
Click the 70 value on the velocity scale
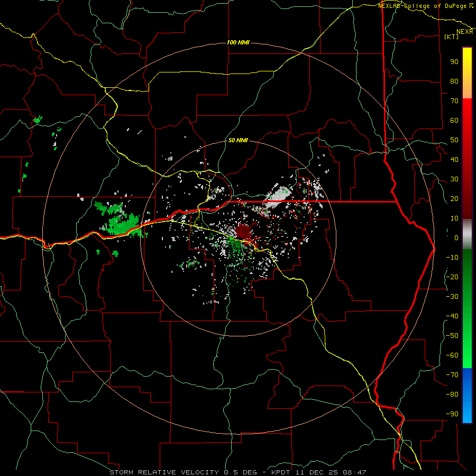454,101
